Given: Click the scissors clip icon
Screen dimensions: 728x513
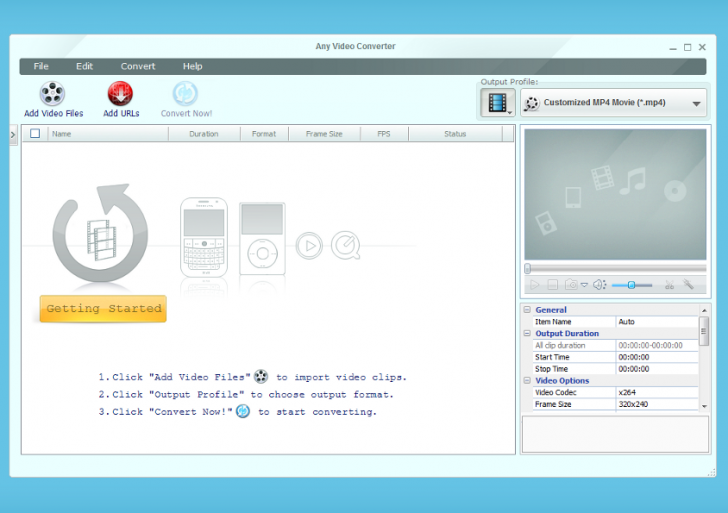Looking at the screenshot, I should [x=669, y=285].
